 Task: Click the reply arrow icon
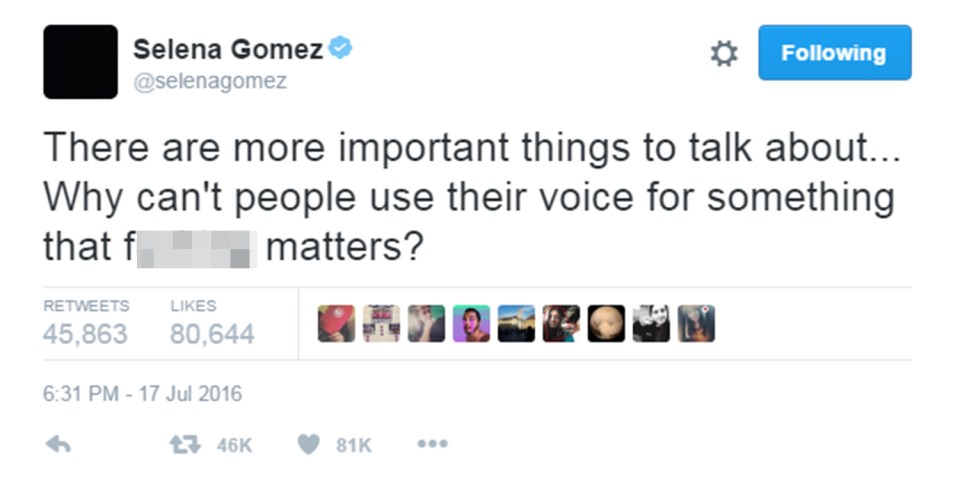58,444
